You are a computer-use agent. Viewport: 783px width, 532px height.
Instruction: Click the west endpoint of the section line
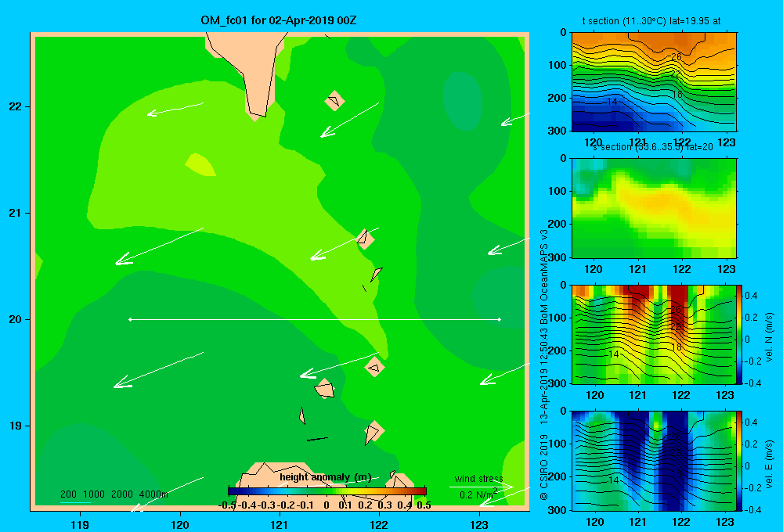point(130,319)
